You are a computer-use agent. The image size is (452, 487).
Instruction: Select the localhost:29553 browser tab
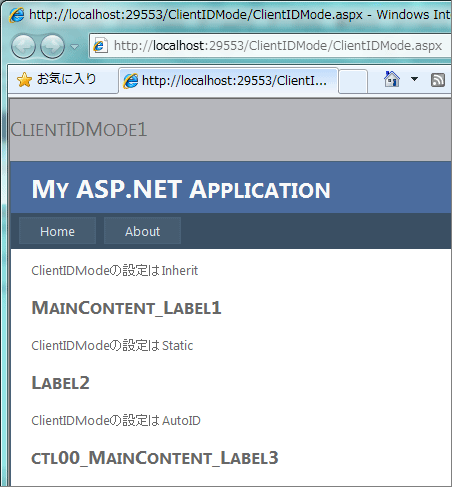point(228,81)
